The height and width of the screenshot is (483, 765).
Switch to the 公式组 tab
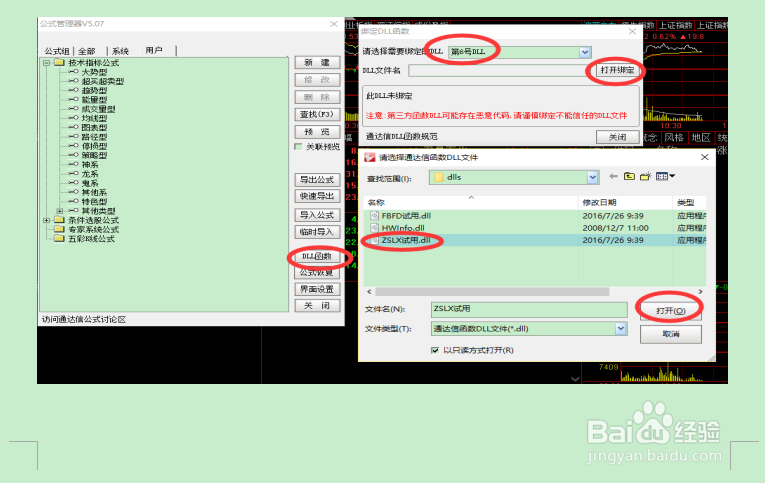click(57, 51)
